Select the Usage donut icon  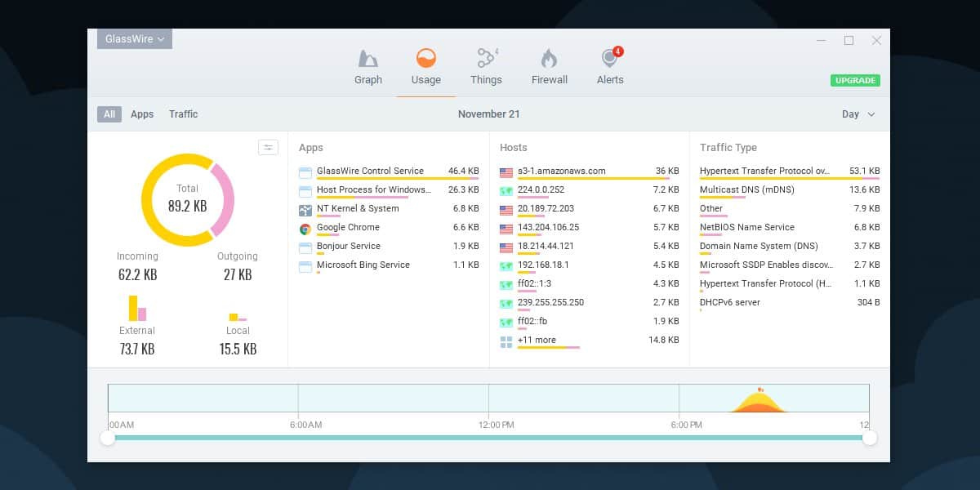click(425, 58)
